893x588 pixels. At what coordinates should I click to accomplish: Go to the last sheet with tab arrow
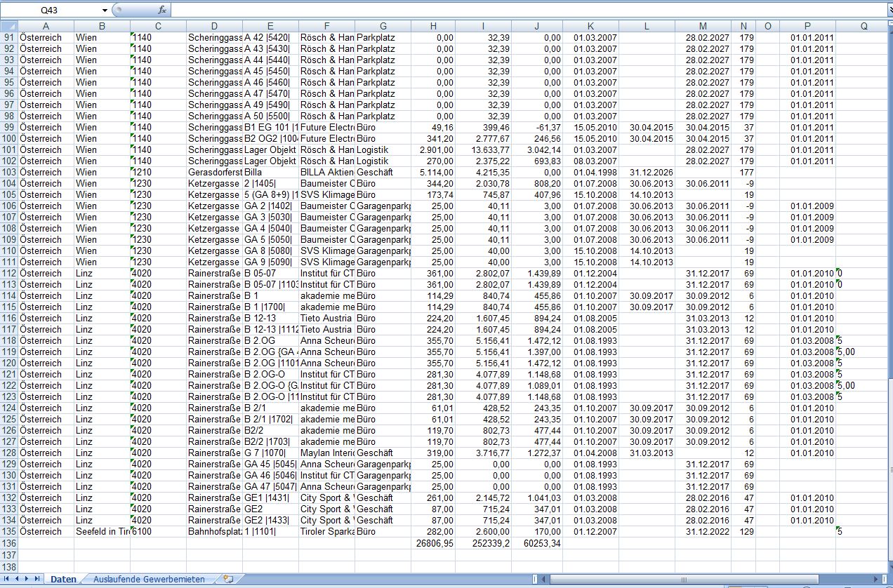tap(37, 579)
